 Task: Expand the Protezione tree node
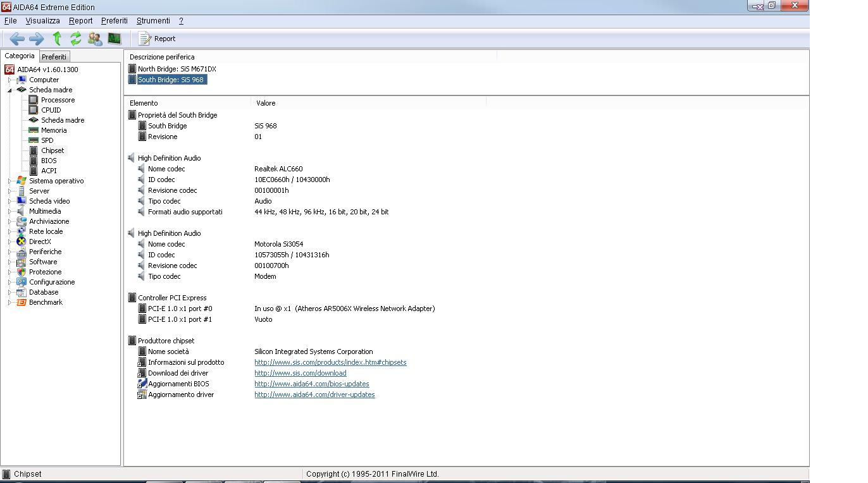(10, 272)
